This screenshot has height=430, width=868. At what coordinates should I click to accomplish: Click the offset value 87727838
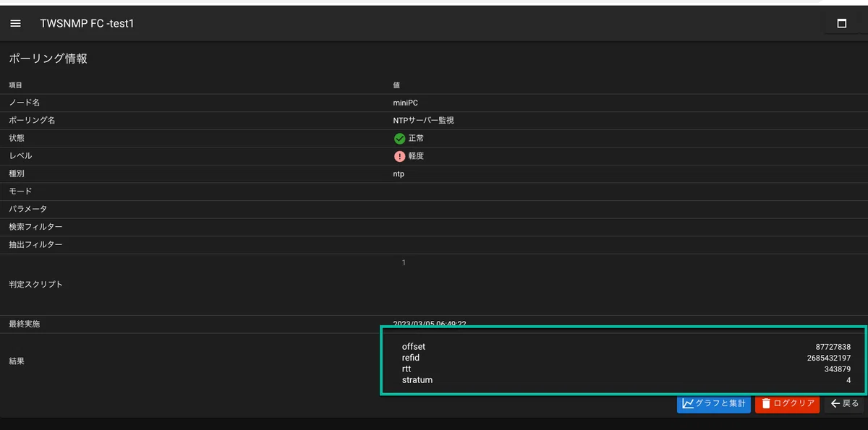[833, 347]
